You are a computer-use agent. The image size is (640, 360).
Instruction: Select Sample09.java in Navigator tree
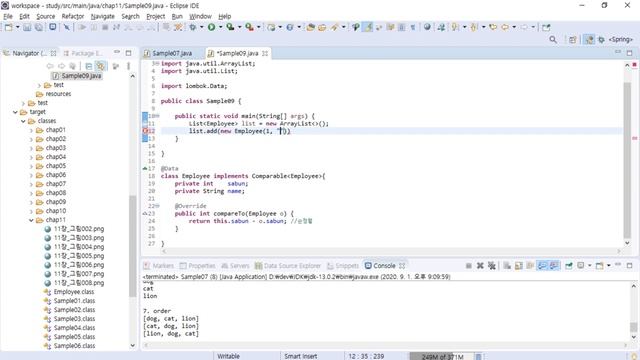pyautogui.click(x=81, y=76)
